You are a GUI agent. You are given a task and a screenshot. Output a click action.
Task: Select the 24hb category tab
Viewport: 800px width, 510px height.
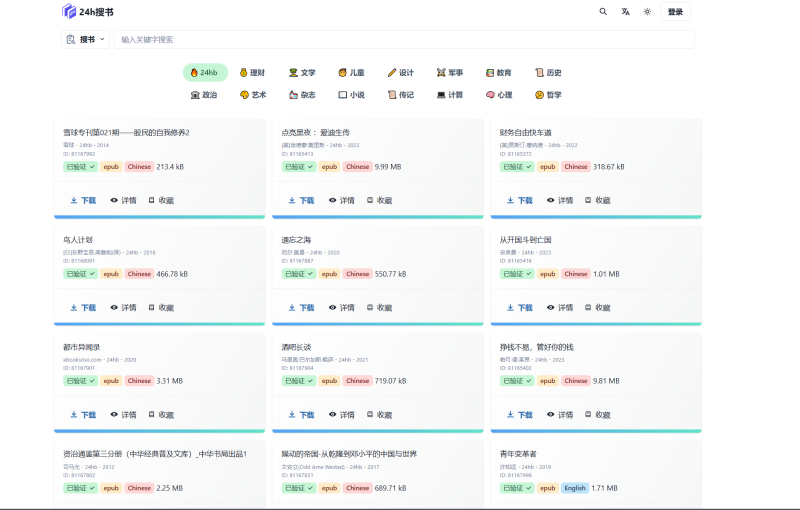pyautogui.click(x=204, y=73)
